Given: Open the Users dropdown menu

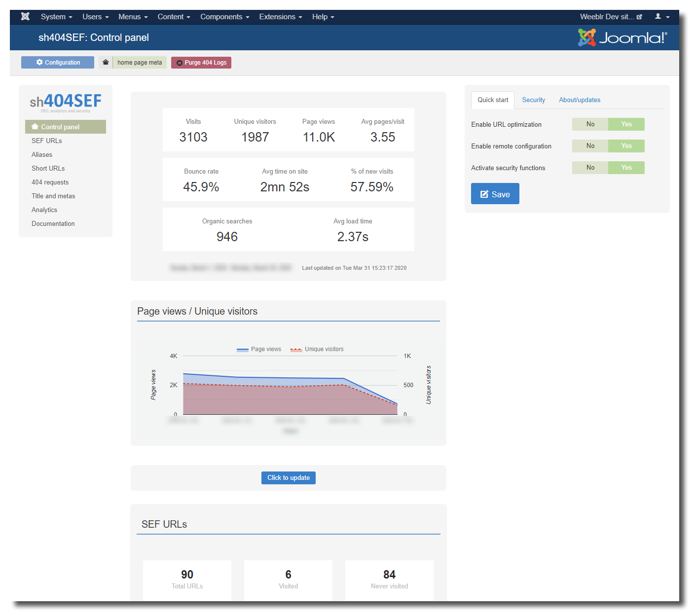Looking at the screenshot, I should [95, 16].
